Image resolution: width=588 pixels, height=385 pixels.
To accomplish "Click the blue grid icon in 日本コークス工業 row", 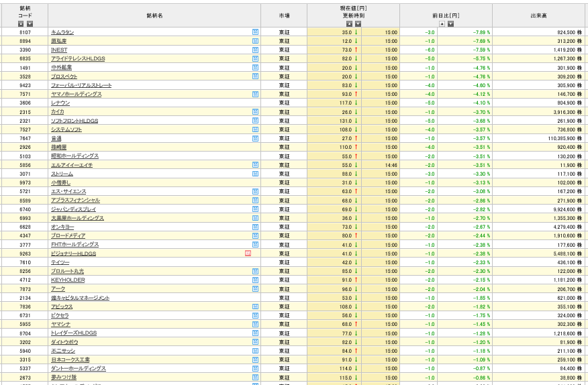I will click(255, 360).
